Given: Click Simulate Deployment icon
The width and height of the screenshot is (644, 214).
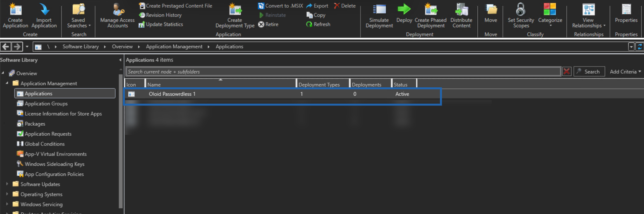Looking at the screenshot, I should click(x=379, y=9).
